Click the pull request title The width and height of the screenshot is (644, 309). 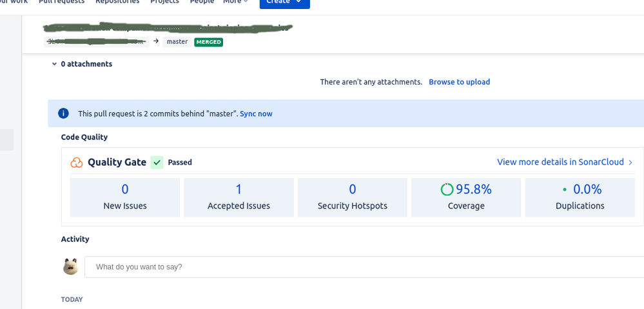click(168, 28)
